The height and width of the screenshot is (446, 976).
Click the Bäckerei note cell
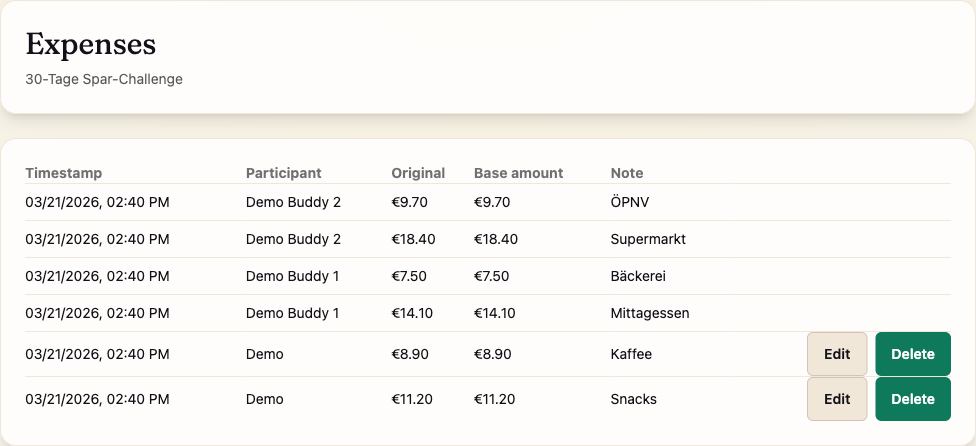tap(638, 276)
